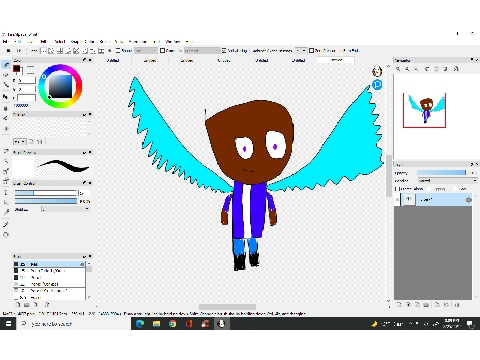This screenshot has height=360, width=480.
Task: Collapse the Color panel header arrow
Action: click(85, 60)
